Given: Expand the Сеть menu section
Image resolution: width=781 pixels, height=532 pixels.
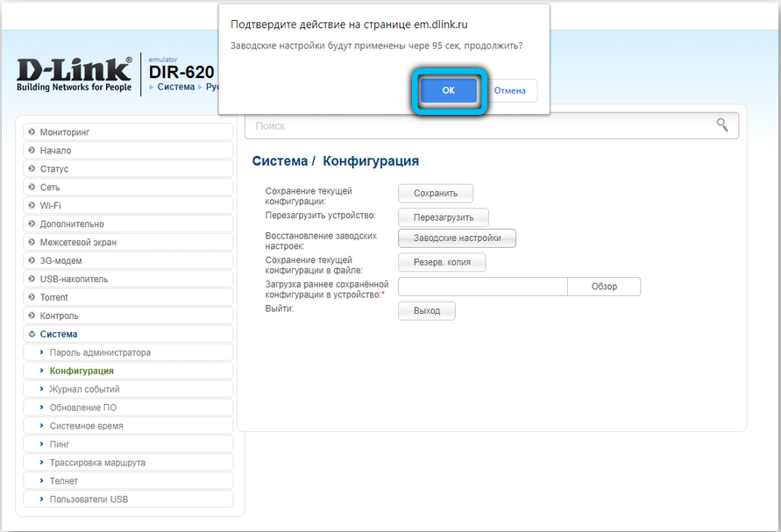Looking at the screenshot, I should (128, 188).
